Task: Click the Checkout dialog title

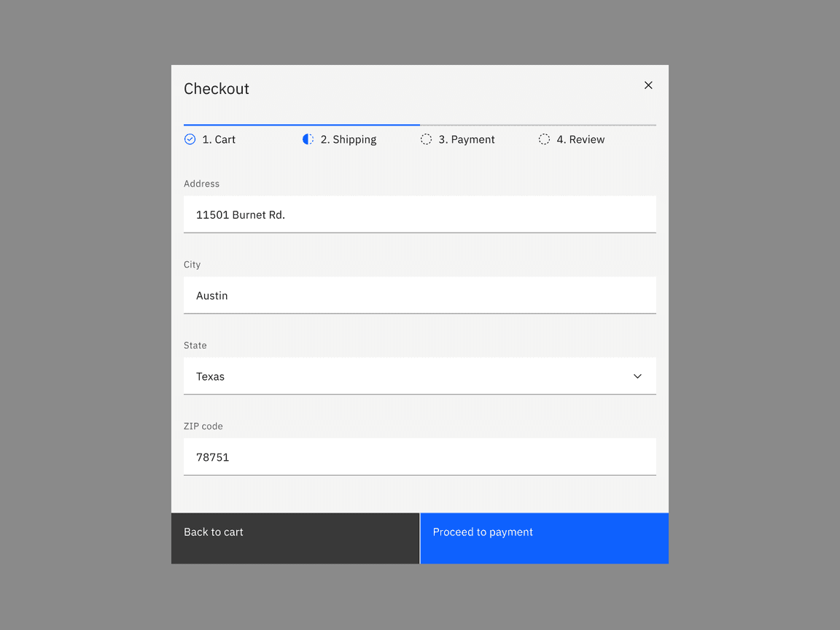Action: [217, 88]
